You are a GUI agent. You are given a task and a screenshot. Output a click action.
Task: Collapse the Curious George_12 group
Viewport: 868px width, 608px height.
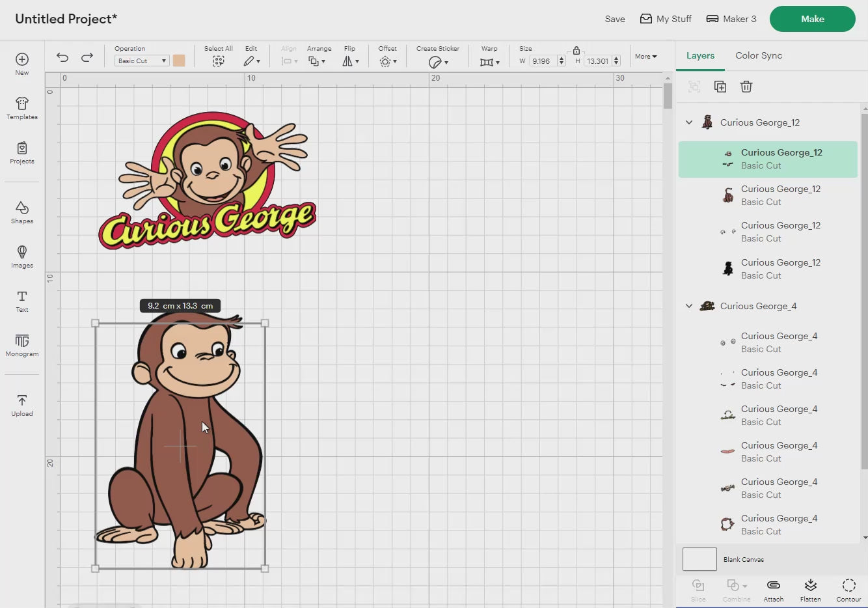689,122
